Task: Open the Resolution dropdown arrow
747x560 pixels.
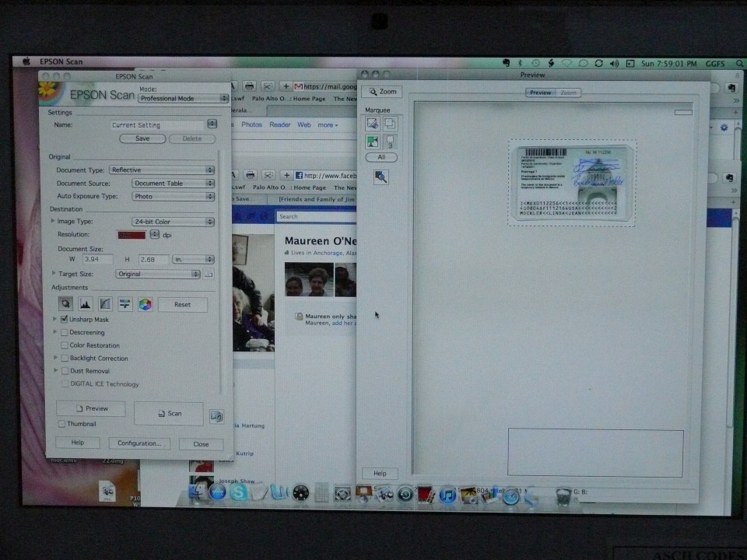Action: [154, 234]
